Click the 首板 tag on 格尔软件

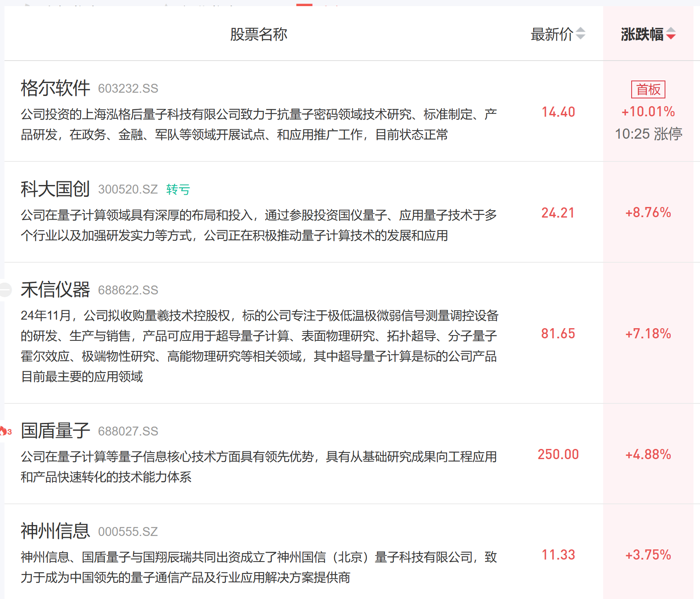click(648, 89)
